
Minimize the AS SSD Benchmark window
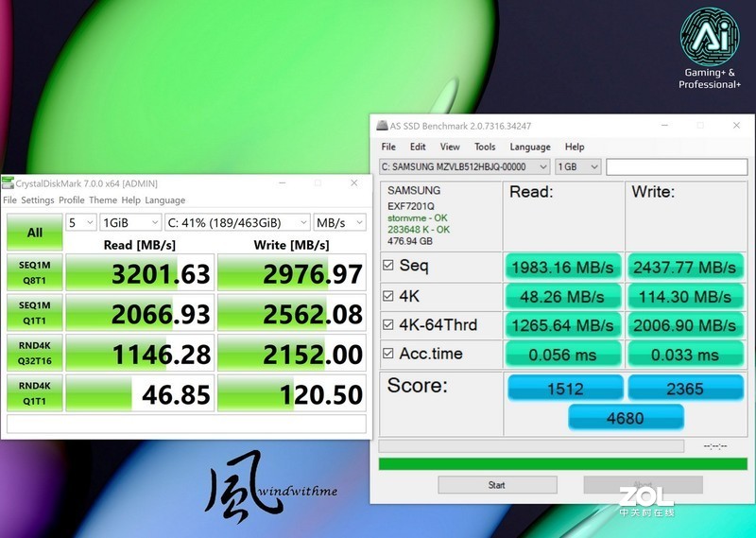tap(664, 126)
